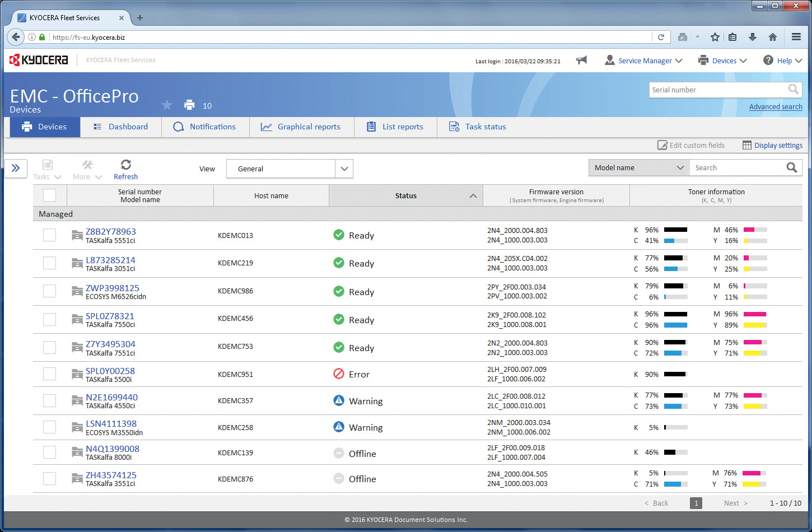
Task: Click Edit custom fields
Action: click(x=691, y=145)
